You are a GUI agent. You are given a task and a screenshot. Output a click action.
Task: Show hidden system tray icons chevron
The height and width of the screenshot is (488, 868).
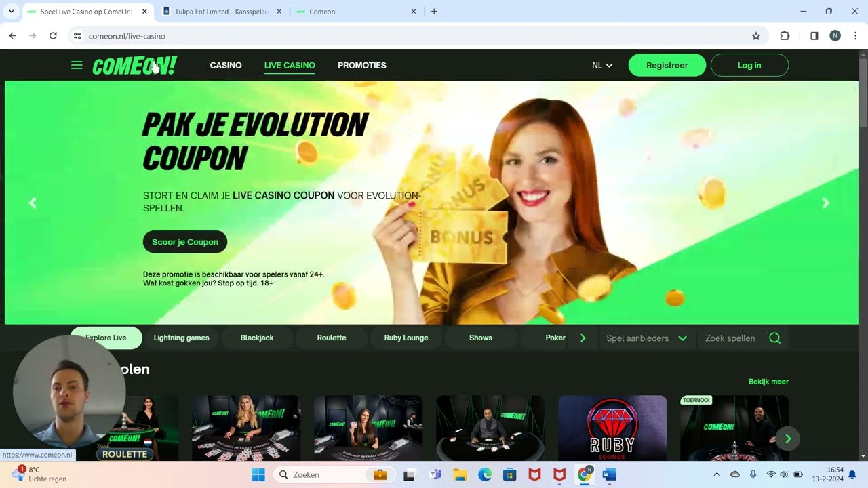pos(717,474)
